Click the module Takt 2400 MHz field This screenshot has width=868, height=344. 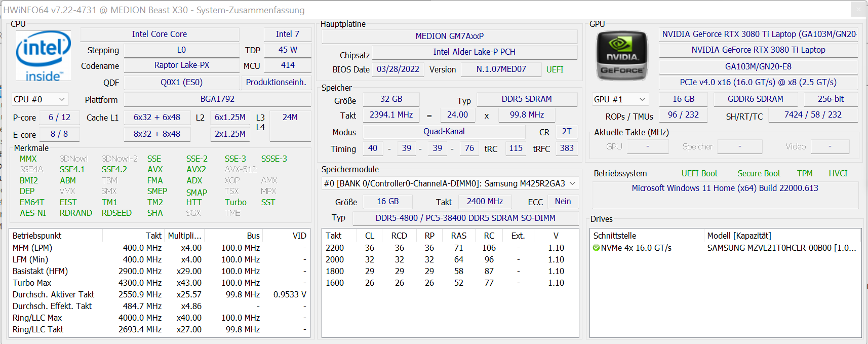click(x=485, y=202)
